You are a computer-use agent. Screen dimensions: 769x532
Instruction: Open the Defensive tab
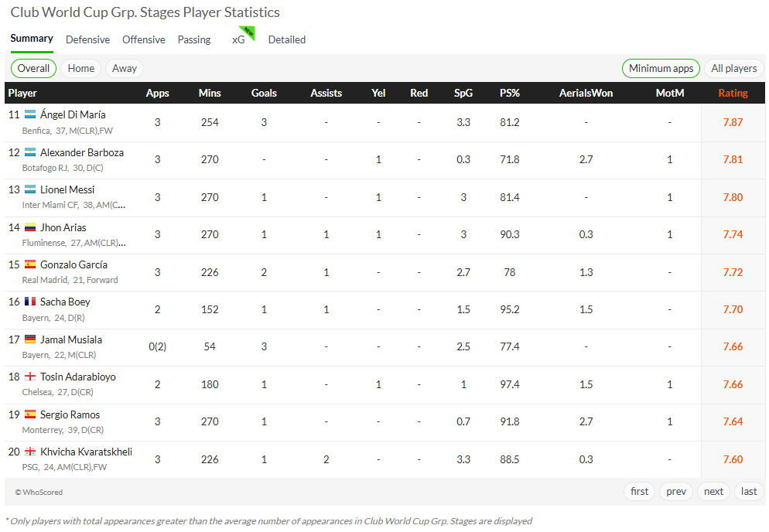click(87, 39)
